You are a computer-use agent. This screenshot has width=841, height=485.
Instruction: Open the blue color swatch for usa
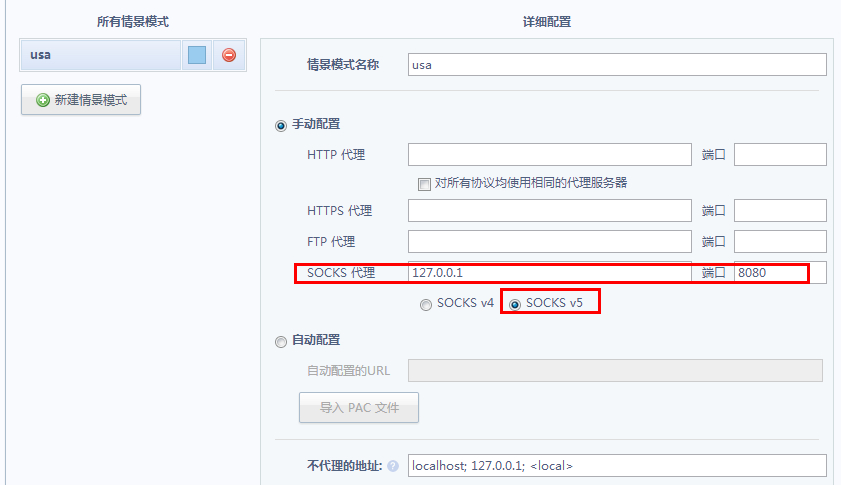click(197, 55)
